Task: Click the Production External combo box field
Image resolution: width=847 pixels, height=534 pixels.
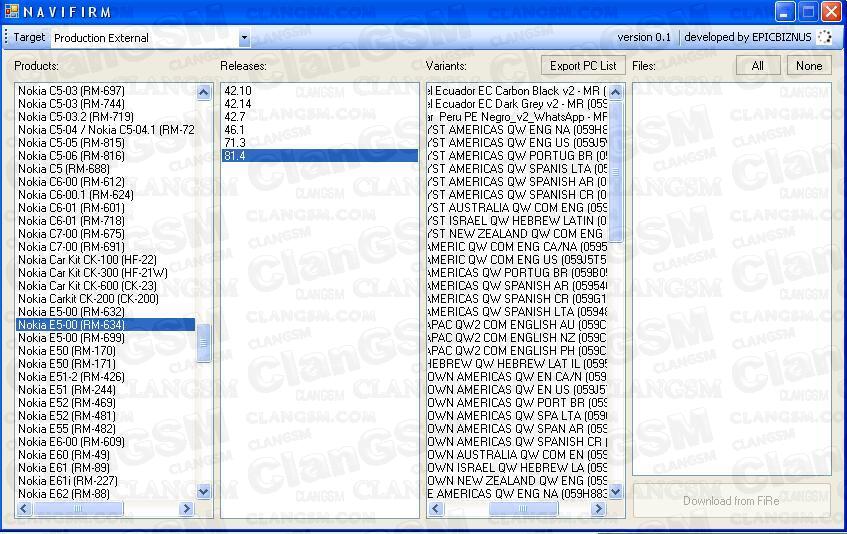Action: (144, 38)
